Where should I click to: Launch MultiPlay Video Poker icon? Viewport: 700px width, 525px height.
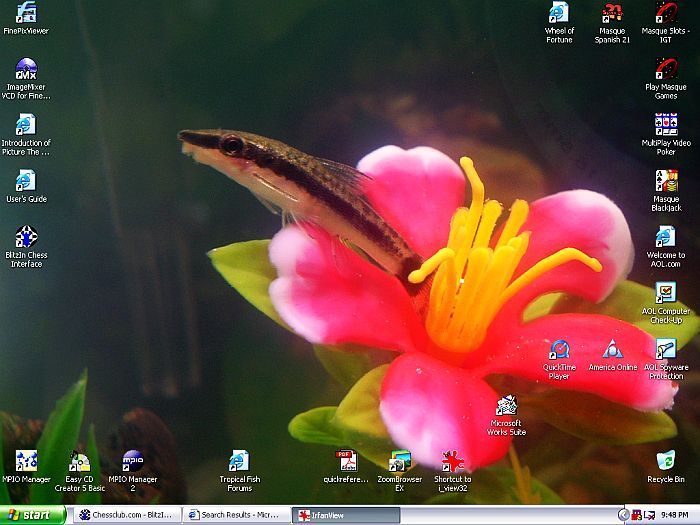[665, 125]
